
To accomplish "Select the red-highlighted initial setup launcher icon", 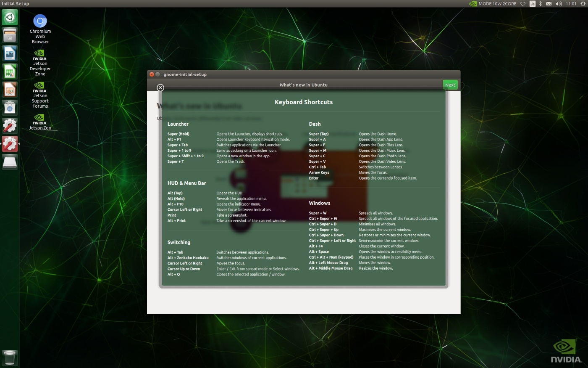I will coord(10,144).
